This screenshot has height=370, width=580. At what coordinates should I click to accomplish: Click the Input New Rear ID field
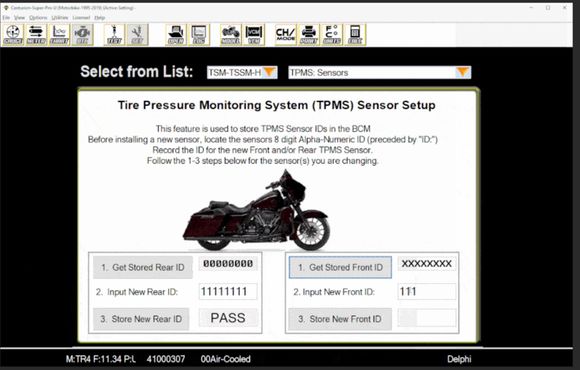click(228, 292)
